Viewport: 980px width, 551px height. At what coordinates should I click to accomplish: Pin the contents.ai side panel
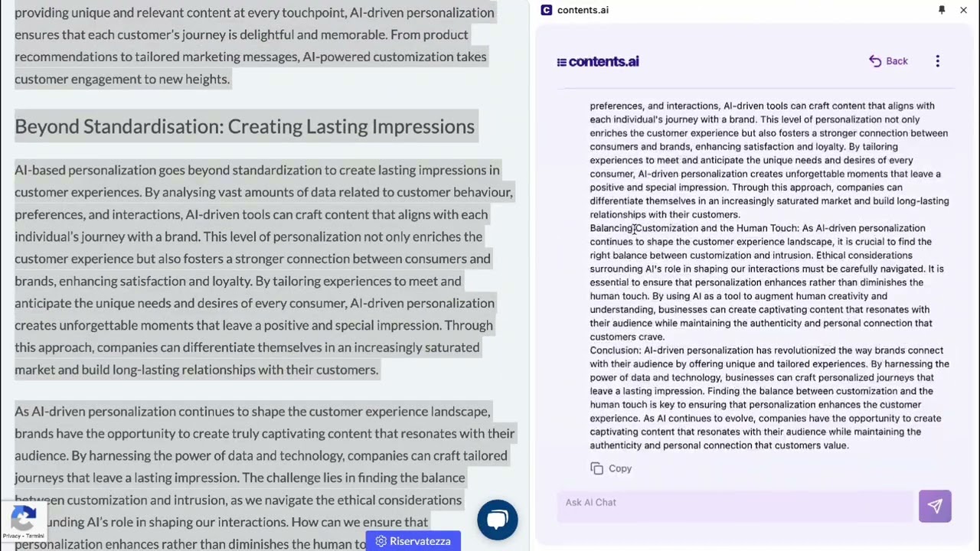[x=942, y=10]
